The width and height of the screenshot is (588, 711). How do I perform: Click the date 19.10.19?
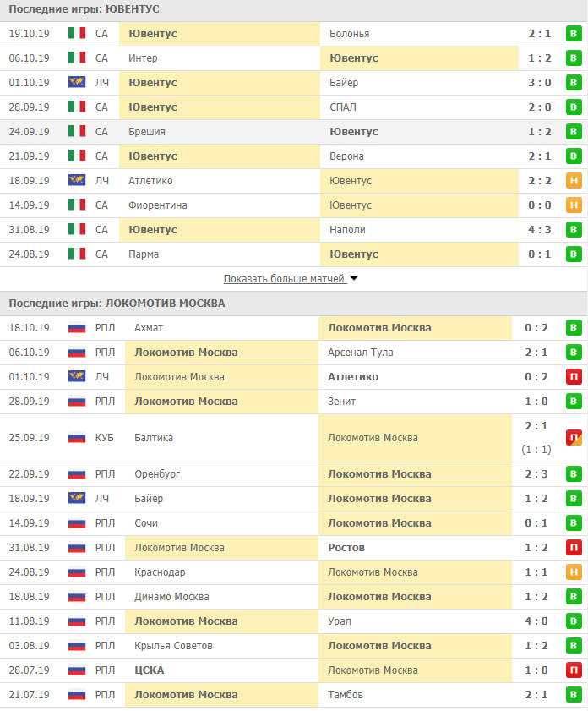tap(29, 34)
